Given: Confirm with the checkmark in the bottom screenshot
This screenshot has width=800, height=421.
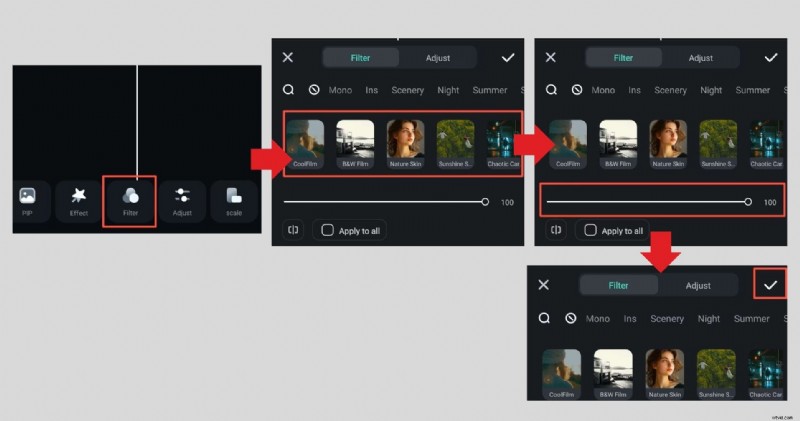Looking at the screenshot, I should click(770, 285).
